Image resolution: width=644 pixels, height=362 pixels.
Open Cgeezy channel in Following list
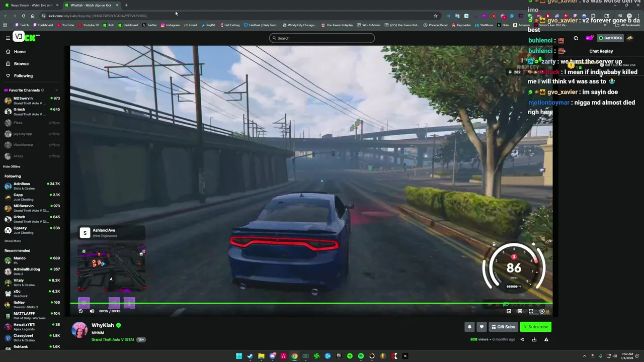32,230
